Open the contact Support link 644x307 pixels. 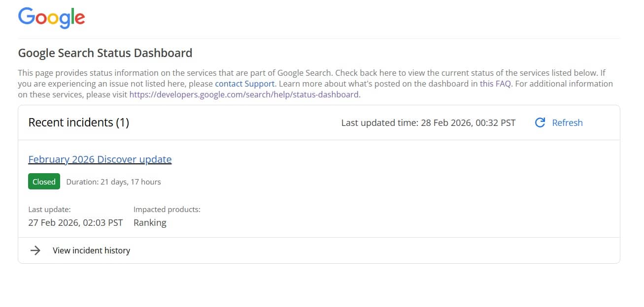pyautogui.click(x=244, y=84)
